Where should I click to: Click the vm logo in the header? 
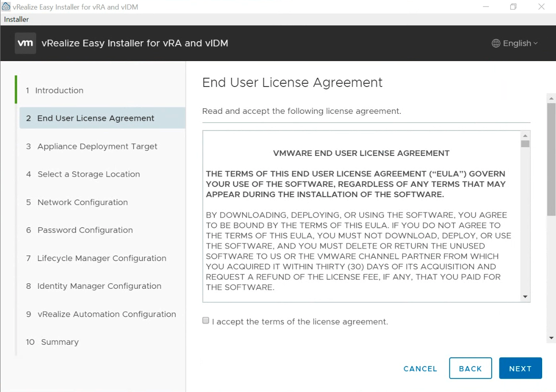tap(25, 43)
